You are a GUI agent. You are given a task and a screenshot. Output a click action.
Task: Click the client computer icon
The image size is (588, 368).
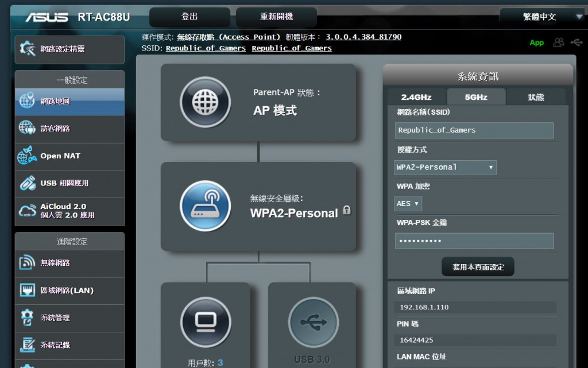[x=206, y=322]
